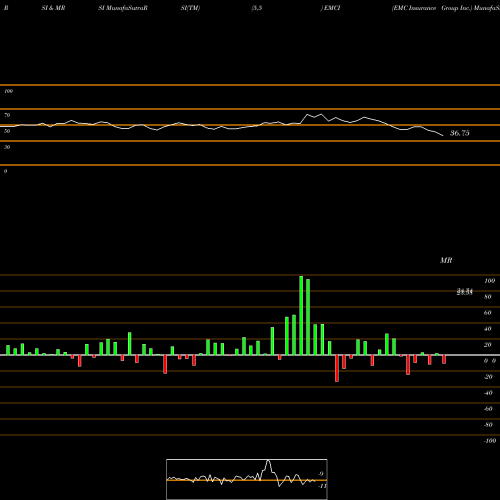Click the MR axis label -100
Screen dimensions: 500x500
click(490, 441)
